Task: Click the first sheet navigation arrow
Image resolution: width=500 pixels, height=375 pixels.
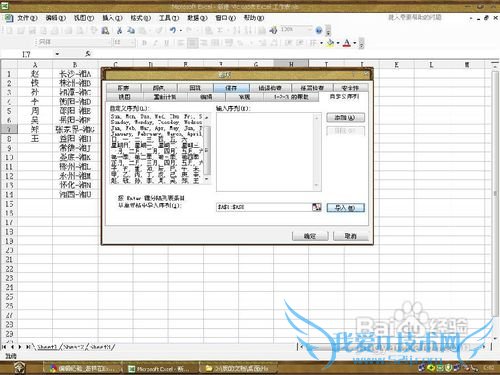Action: (x=4, y=347)
